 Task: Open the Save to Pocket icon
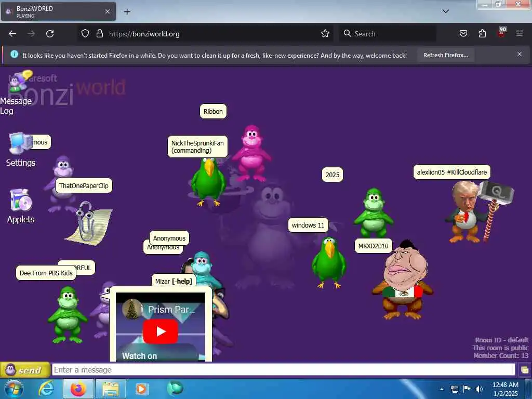(x=463, y=34)
